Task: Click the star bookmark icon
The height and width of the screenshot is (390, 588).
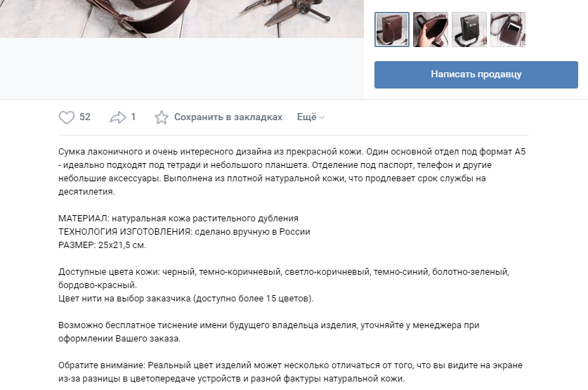Action: coord(162,117)
